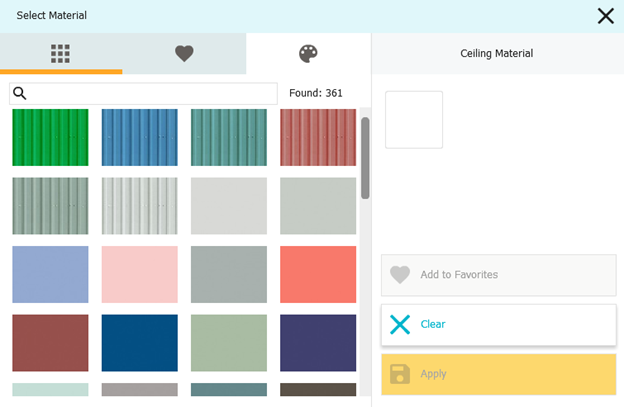Open the grid materials library tab
Image resolution: width=624 pixels, height=407 pixels.
(60, 53)
